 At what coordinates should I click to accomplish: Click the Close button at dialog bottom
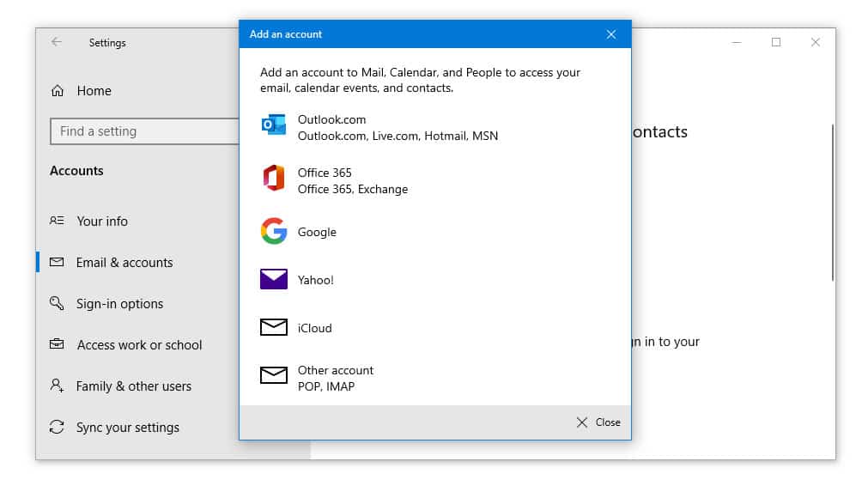[598, 422]
